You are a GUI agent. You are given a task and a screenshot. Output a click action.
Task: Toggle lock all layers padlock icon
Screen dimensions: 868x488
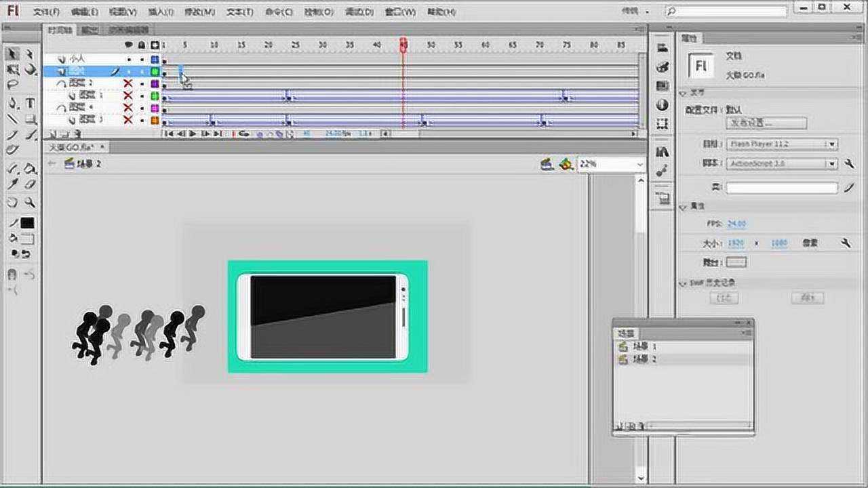point(142,45)
